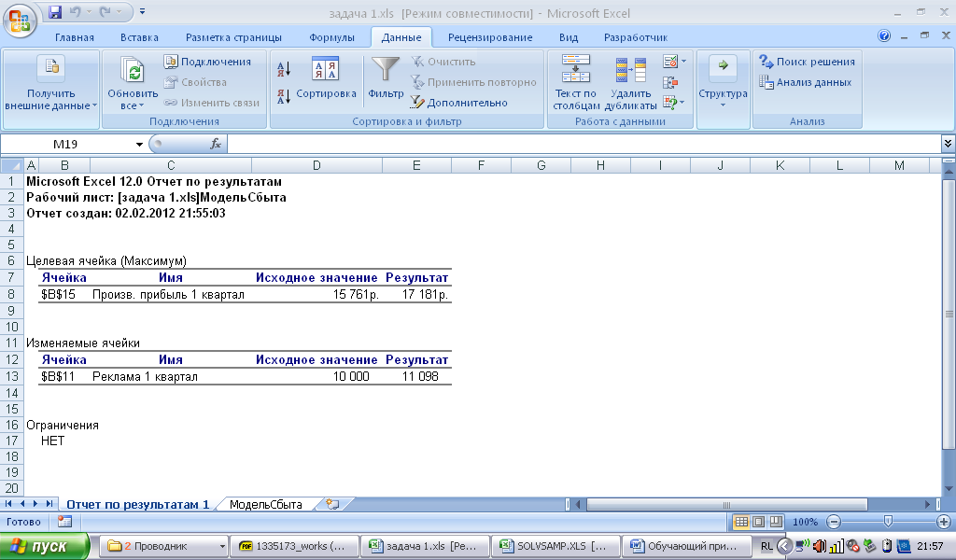The width and height of the screenshot is (956, 560).
Task: Switch to Обучающий при... Word taskbar window
Action: [684, 546]
